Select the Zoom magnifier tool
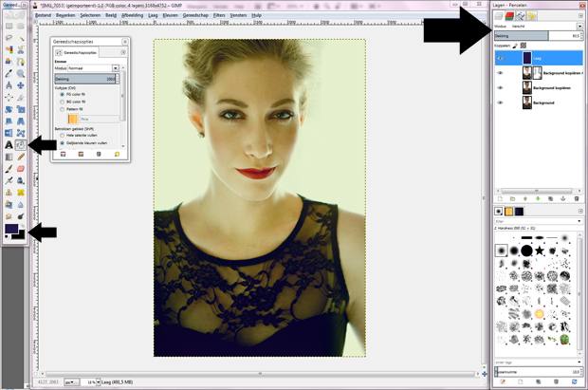 tap(21, 74)
